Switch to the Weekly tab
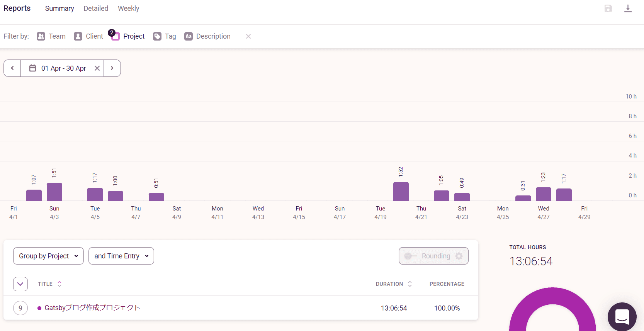The height and width of the screenshot is (331, 644). pyautogui.click(x=128, y=8)
